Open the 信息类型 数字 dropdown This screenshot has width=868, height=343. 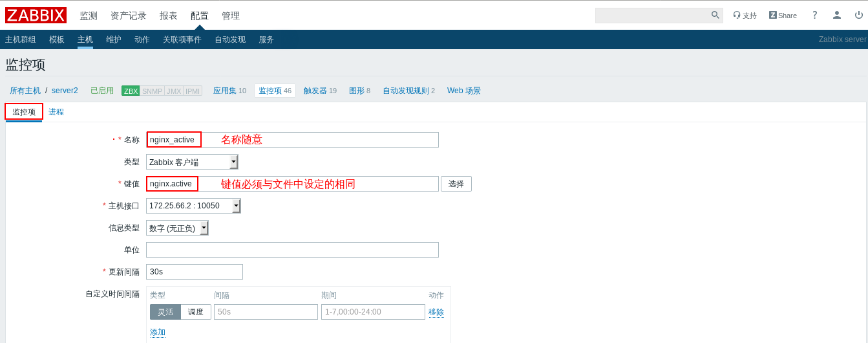pyautogui.click(x=177, y=228)
